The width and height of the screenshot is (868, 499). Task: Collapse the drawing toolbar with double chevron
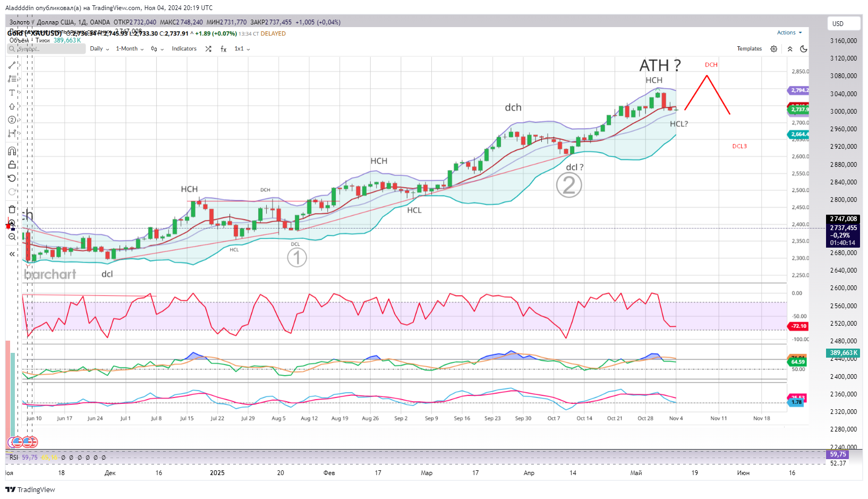pyautogui.click(x=12, y=254)
